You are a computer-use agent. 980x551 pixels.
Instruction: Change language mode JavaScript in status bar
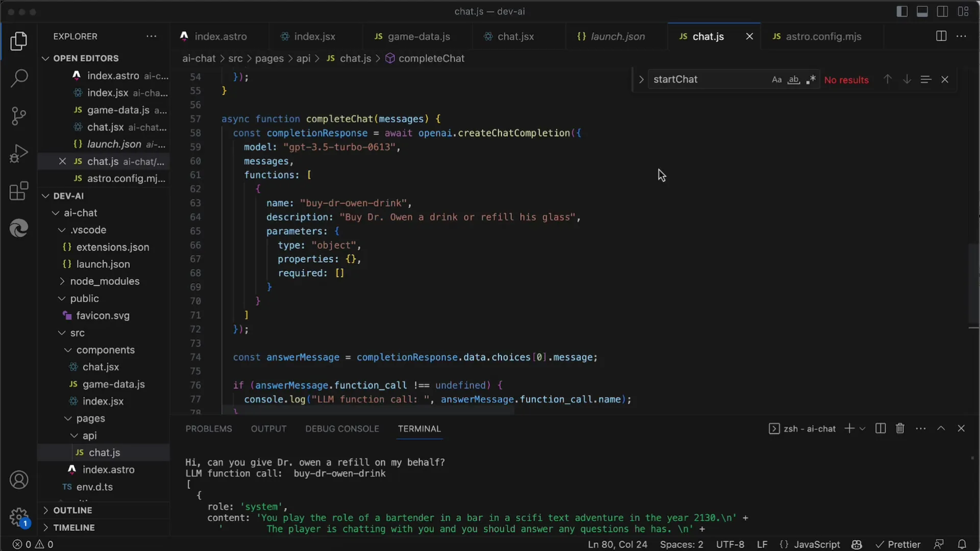[817, 544]
